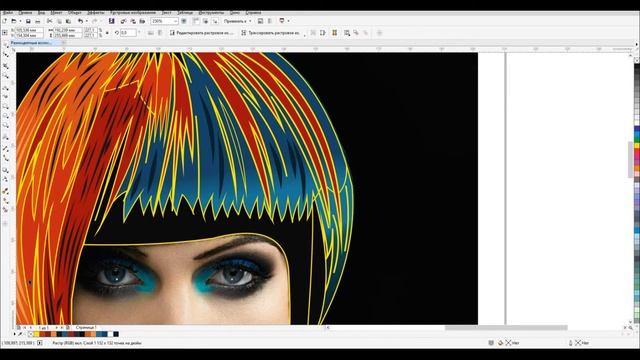This screenshot has width=640, height=360.
Task: Select the Text tool in the toolbox
Action: click(6, 137)
